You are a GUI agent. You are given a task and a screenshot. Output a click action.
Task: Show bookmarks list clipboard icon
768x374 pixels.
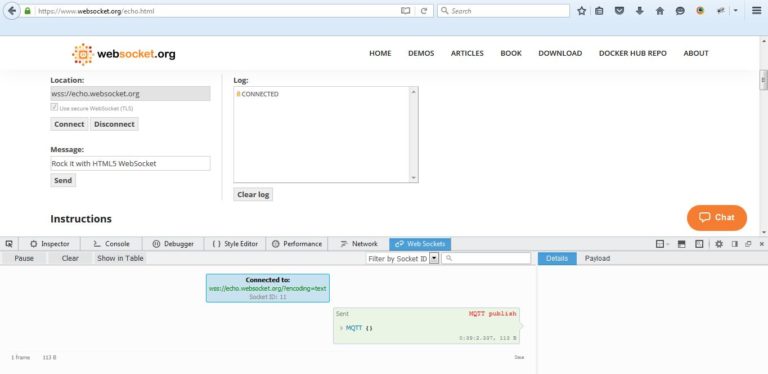pyautogui.click(x=599, y=11)
